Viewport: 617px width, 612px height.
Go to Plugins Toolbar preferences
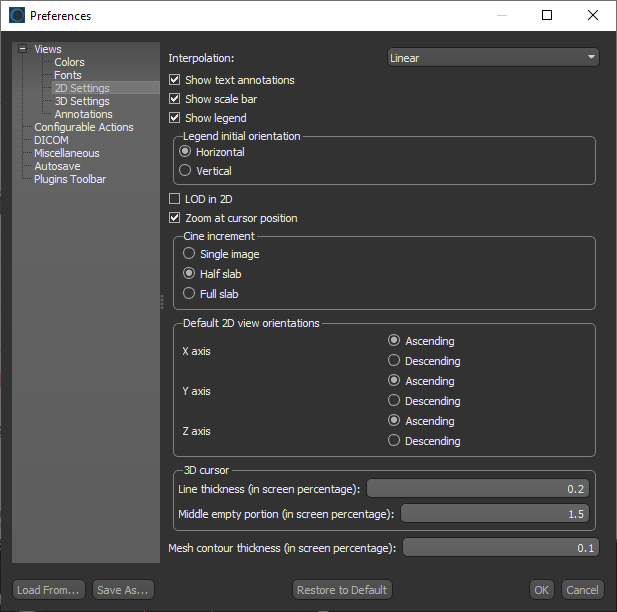[69, 179]
